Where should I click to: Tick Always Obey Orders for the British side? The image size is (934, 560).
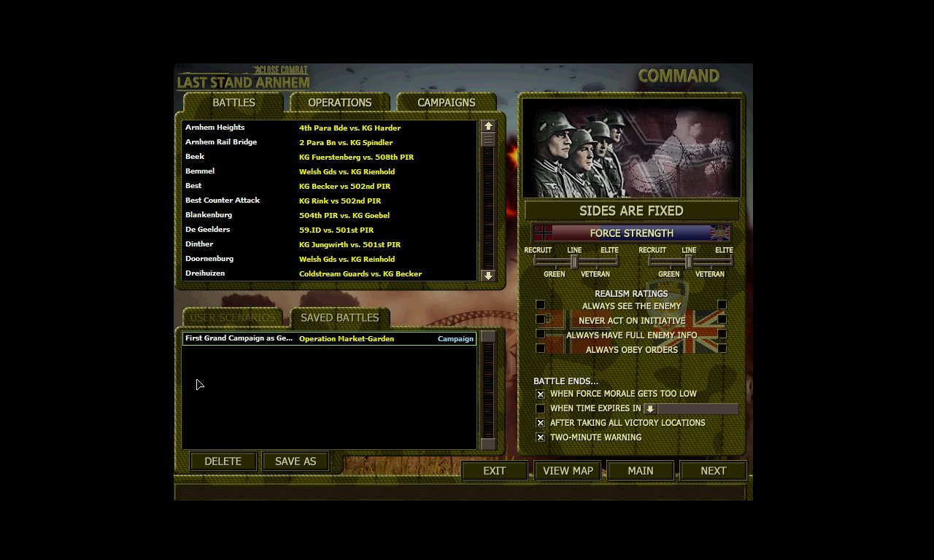coord(722,349)
